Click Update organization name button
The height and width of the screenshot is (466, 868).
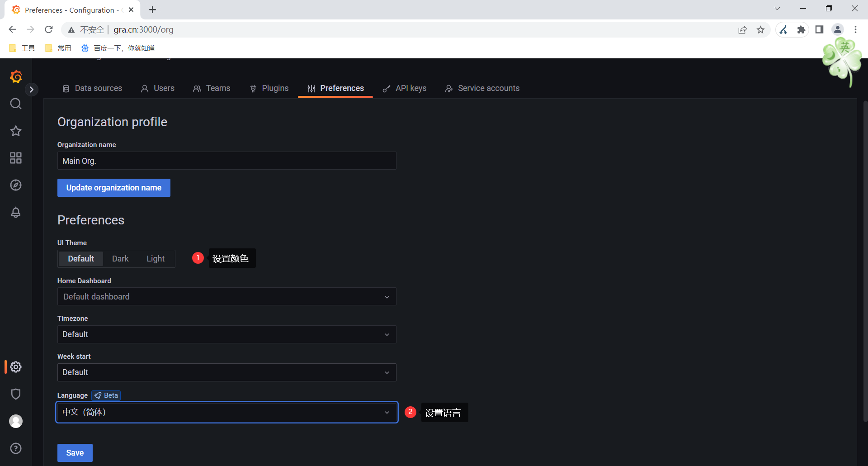coord(114,188)
